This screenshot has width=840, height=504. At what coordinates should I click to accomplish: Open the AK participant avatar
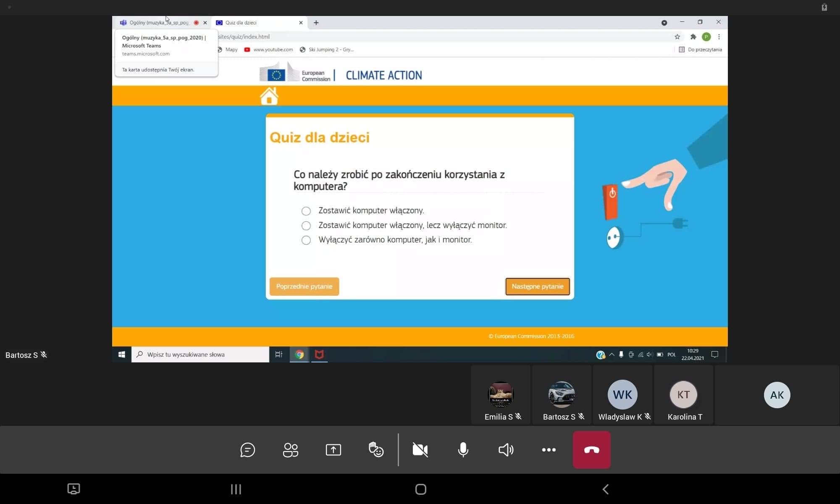tap(777, 395)
